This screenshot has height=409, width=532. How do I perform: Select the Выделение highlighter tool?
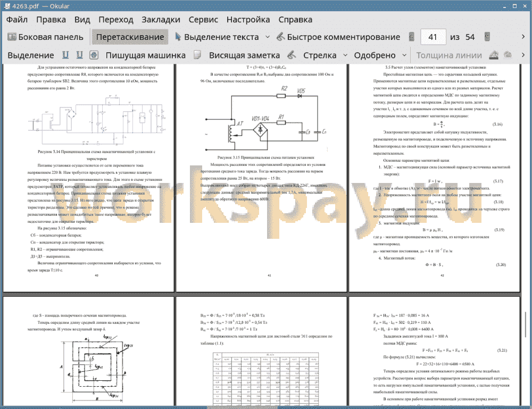click(30, 55)
